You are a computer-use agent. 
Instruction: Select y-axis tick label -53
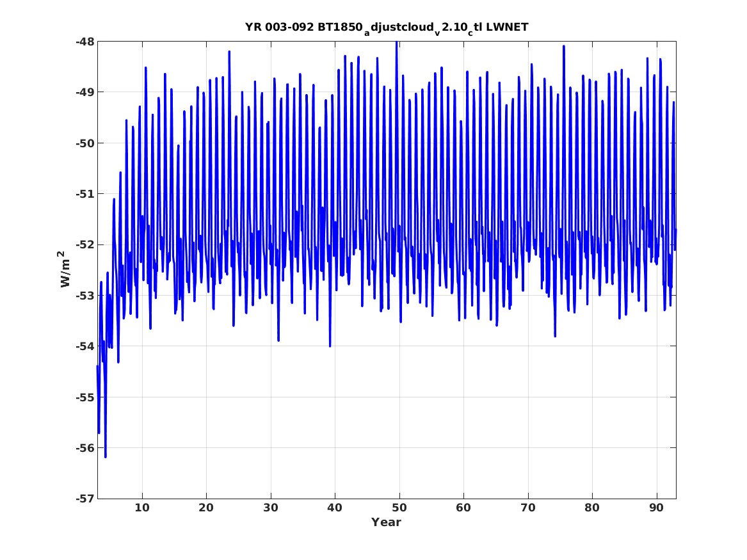(85, 295)
